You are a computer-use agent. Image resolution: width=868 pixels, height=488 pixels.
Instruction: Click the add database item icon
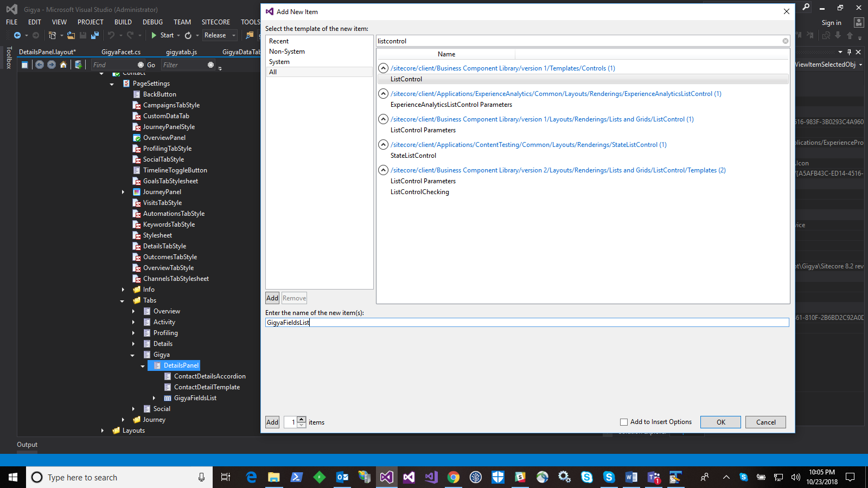78,65
